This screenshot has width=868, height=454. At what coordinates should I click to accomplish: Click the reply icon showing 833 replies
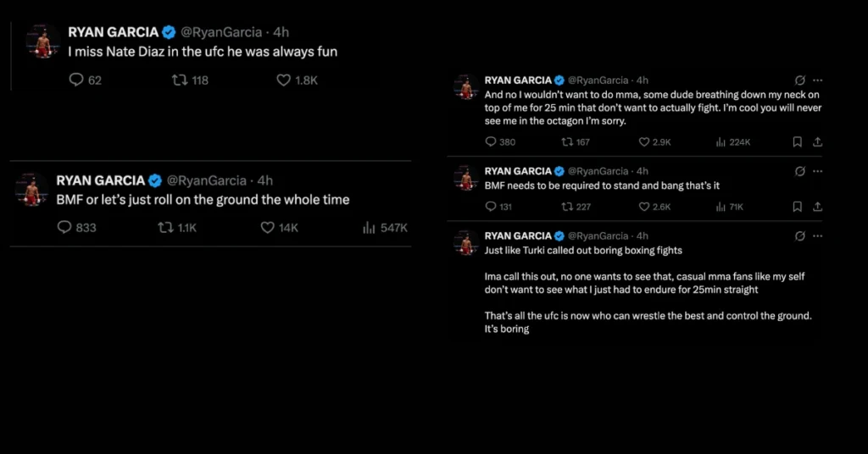coord(64,228)
